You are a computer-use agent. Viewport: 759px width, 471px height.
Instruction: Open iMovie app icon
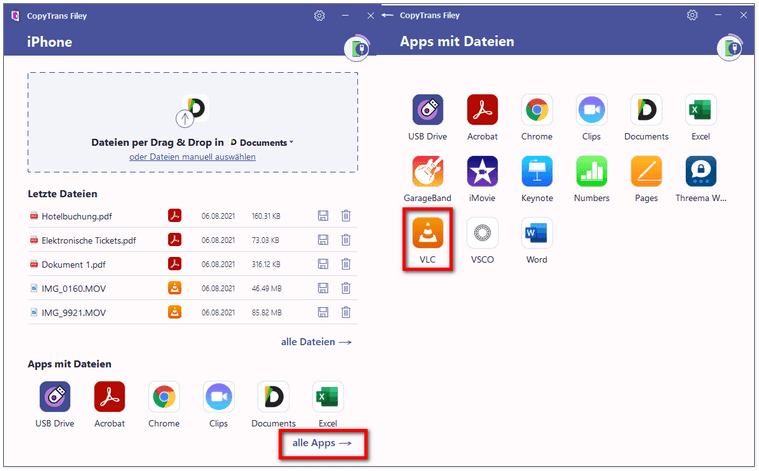point(482,171)
